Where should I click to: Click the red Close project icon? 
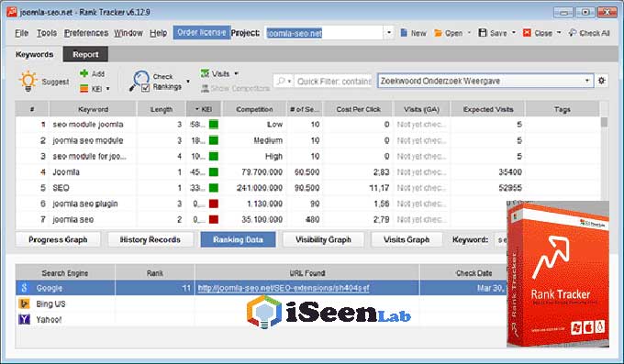pyautogui.click(x=527, y=33)
